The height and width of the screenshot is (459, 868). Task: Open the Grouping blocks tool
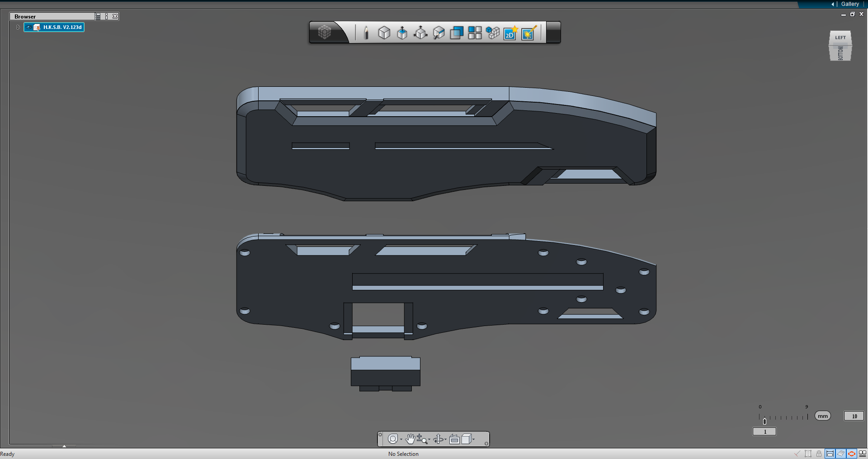(493, 33)
